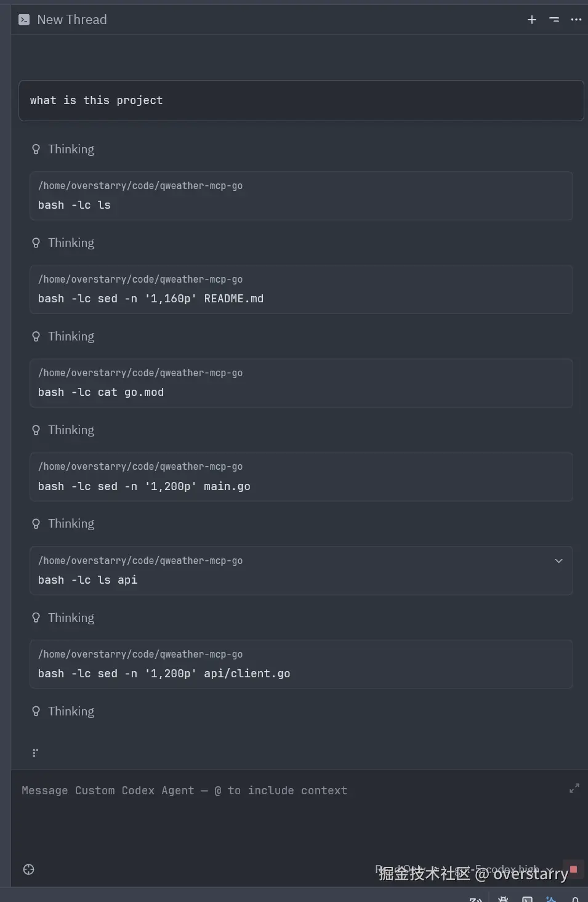The image size is (588, 902).
Task: Click the 'New Thread' title
Action: coord(71,20)
